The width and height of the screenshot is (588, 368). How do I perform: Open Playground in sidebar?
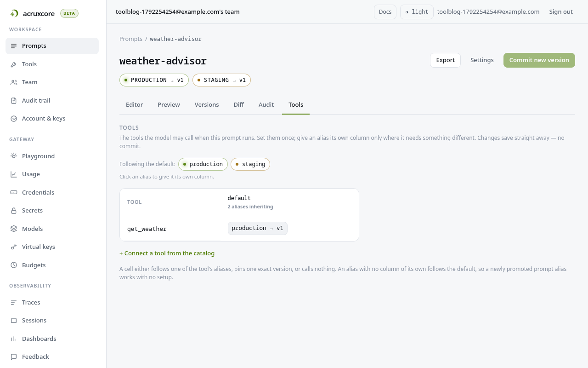(52, 156)
